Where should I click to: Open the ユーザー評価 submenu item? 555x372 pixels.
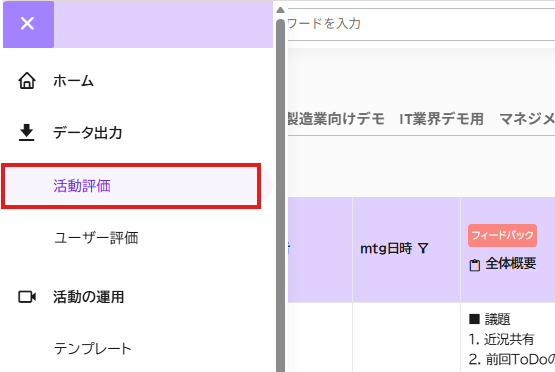(x=96, y=238)
